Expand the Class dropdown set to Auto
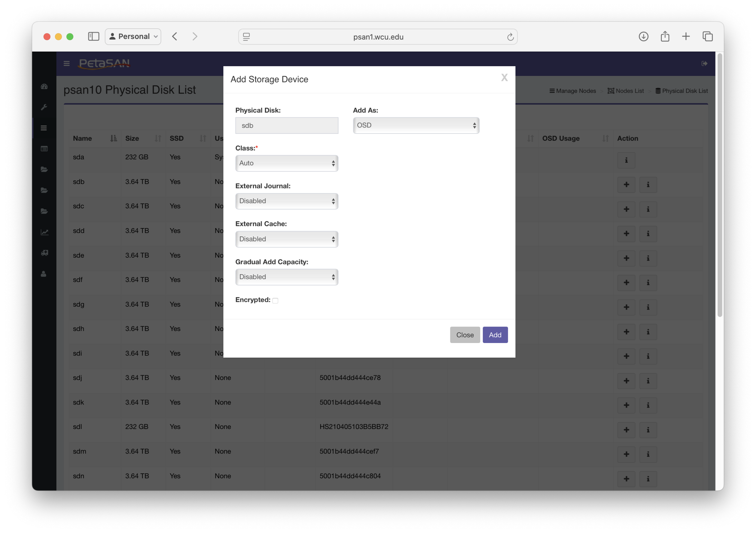 pos(286,163)
